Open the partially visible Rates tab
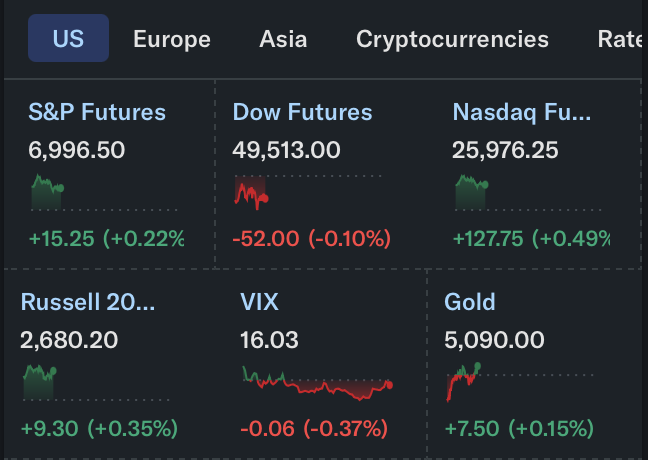The height and width of the screenshot is (460, 648). pos(620,39)
